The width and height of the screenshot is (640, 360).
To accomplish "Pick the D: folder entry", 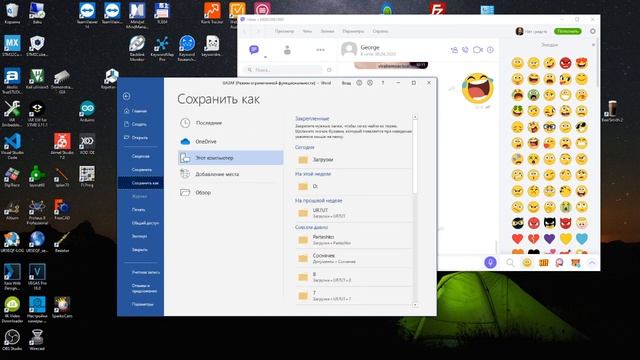I will click(x=353, y=187).
